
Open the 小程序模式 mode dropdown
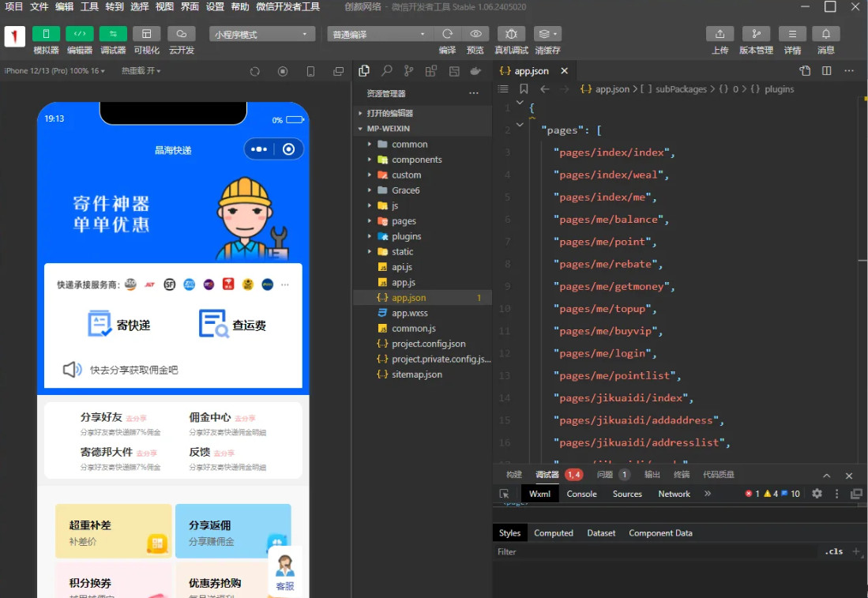click(262, 35)
